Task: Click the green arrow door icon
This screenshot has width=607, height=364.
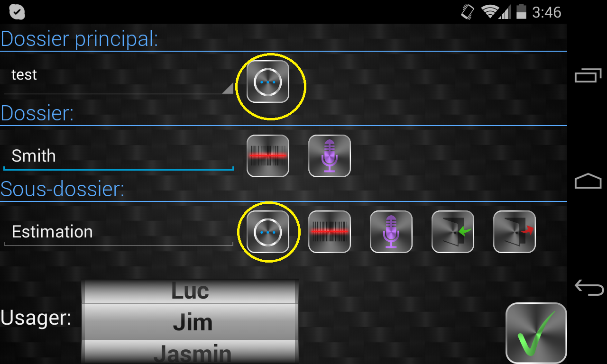Action: click(453, 232)
